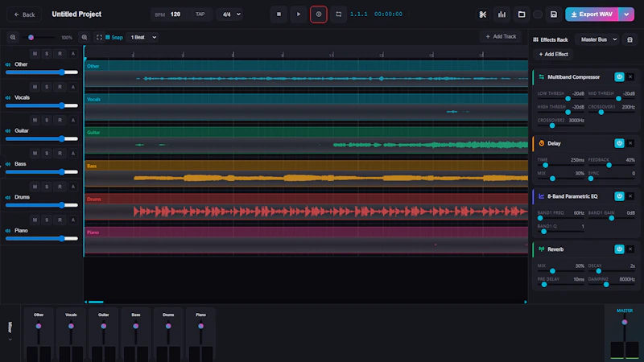Mute the Other track
Screen dimensions: 644x362
[35, 54]
